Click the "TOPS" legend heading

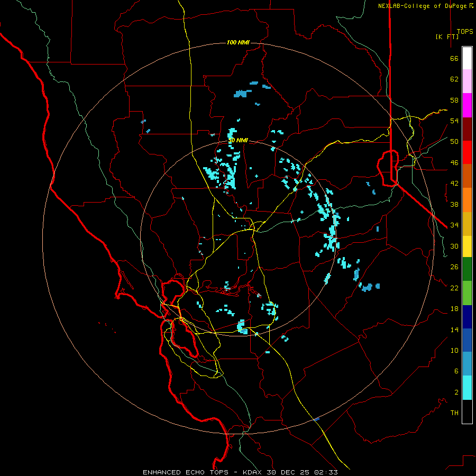465,31
